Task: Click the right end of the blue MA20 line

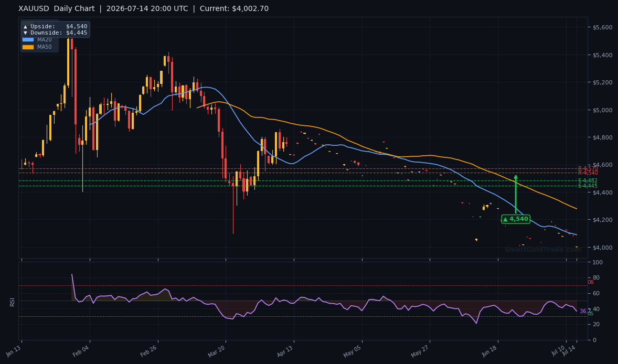Action: tap(577, 235)
